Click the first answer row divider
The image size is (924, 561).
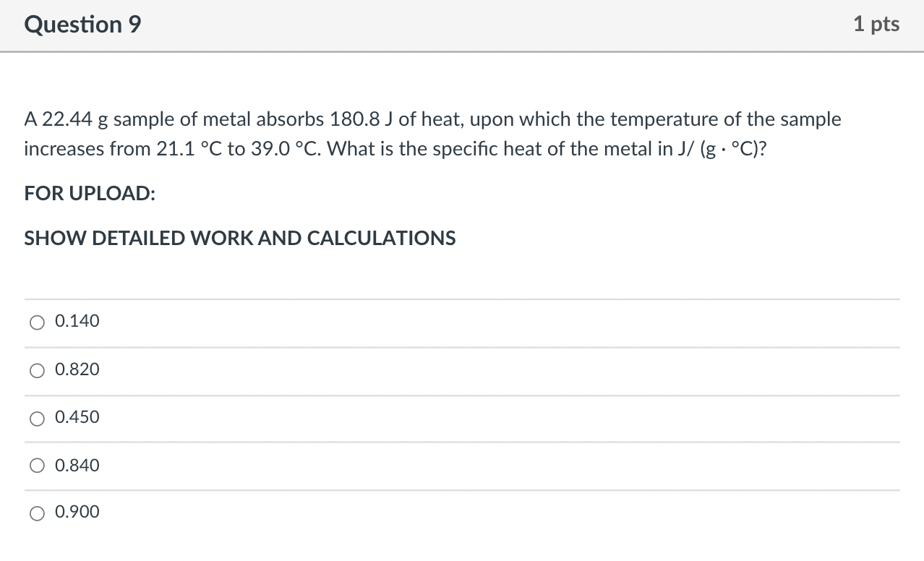pyautogui.click(x=462, y=297)
